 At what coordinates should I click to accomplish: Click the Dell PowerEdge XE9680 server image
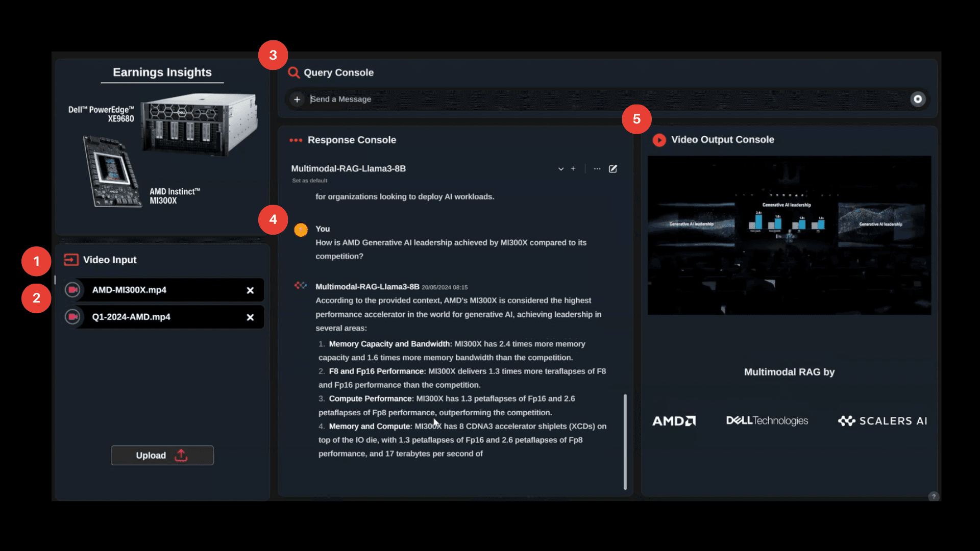(200, 124)
